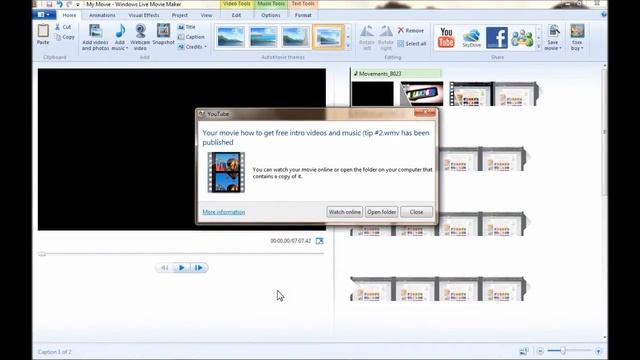The height and width of the screenshot is (360, 640).
Task: Click the filmstrip icon in YouTube dialog
Action: click(226, 172)
